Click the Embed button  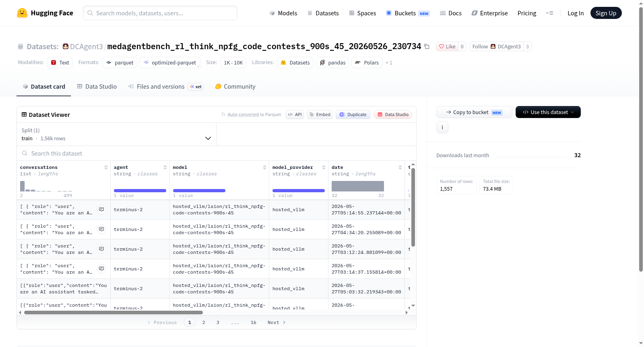(320, 114)
